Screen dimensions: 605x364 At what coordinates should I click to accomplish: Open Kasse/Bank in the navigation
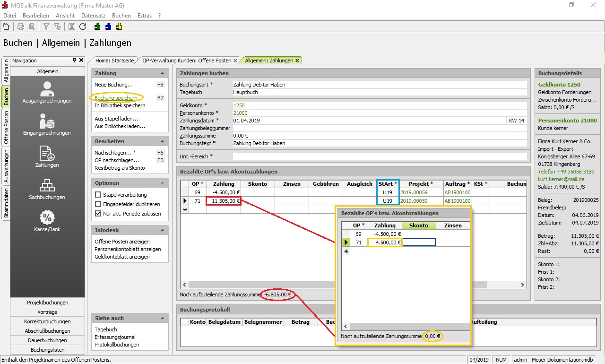pyautogui.click(x=47, y=221)
